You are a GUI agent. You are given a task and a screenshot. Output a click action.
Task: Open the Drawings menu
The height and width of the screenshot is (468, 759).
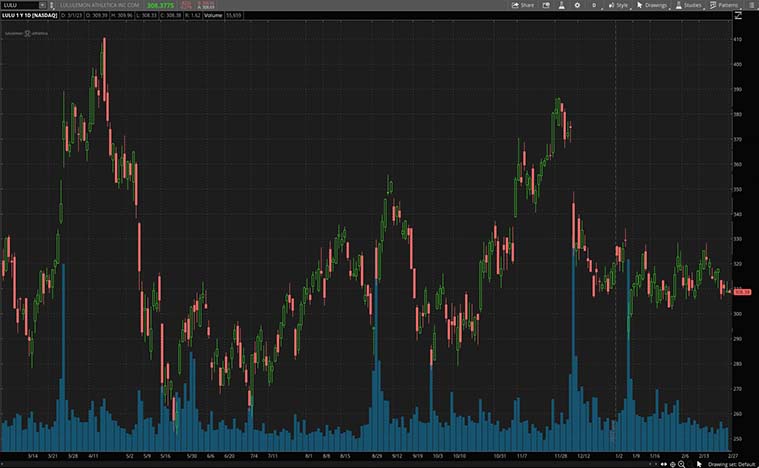652,5
